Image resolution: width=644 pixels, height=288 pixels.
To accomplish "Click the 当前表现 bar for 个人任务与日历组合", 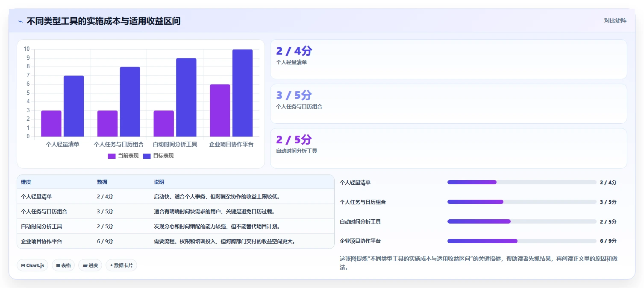I will pos(108,124).
